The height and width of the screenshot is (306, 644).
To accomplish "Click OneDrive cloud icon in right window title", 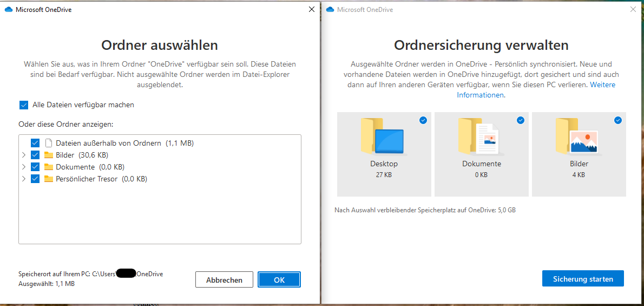I will (330, 10).
